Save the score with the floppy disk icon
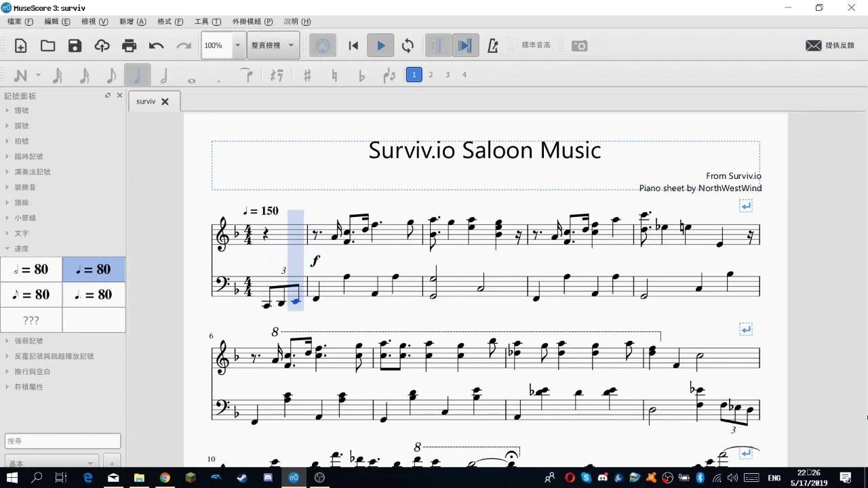The width and height of the screenshot is (868, 488). pyautogui.click(x=75, y=46)
